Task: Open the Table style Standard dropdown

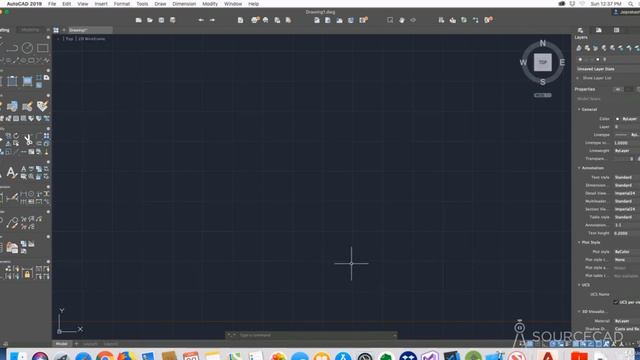Action: (627, 217)
